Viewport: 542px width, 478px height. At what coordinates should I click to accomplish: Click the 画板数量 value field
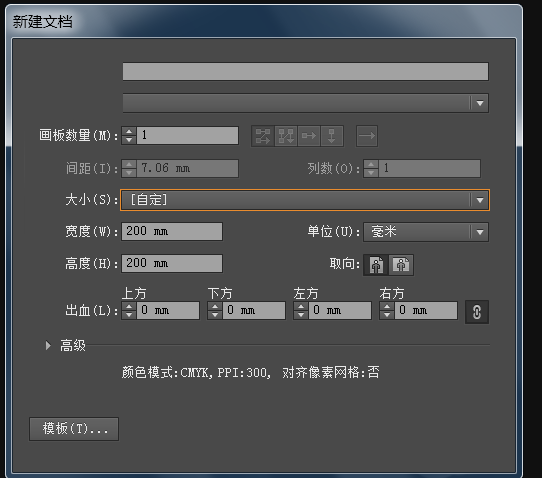coord(187,135)
